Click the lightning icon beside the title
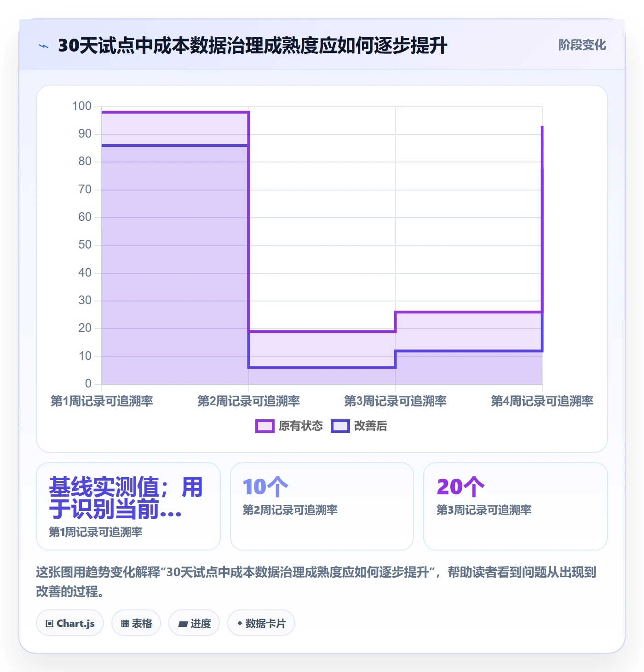 [44, 46]
